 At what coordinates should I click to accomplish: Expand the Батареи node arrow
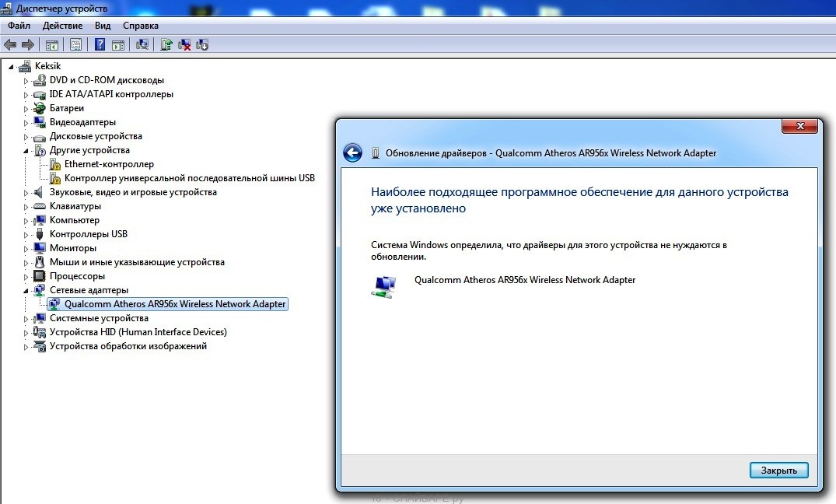coord(26,109)
